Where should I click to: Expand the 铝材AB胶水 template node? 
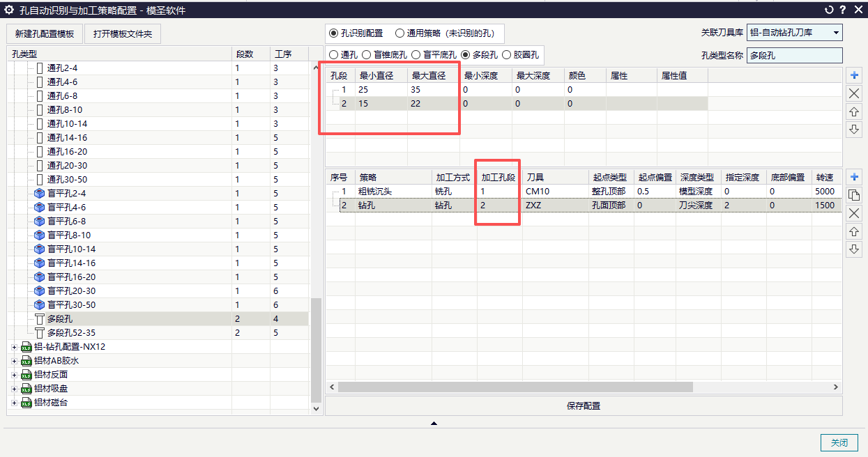[x=14, y=360]
